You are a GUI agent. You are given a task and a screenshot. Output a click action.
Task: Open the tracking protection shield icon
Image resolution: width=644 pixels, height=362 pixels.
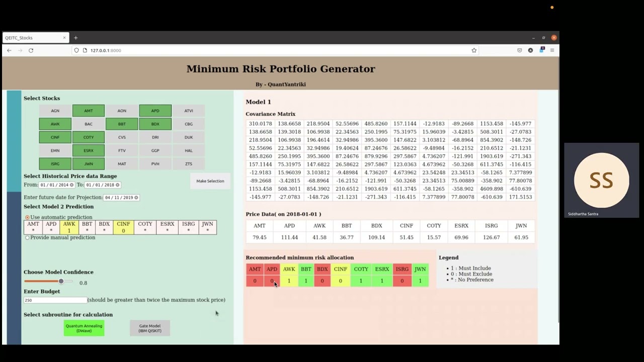coord(76,50)
